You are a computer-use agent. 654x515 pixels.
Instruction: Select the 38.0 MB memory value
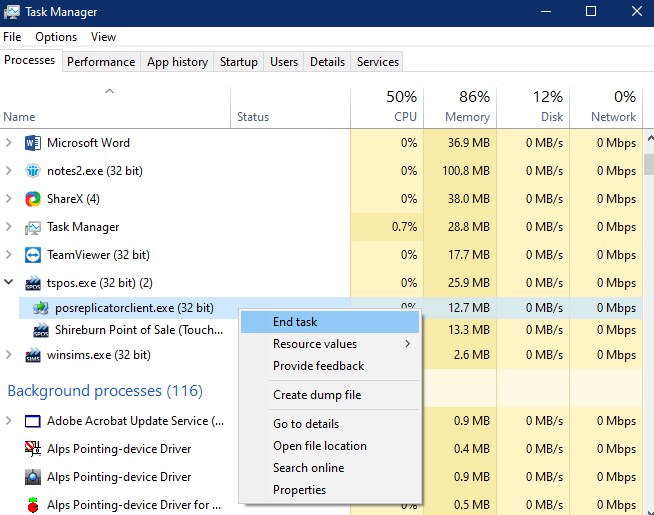[x=469, y=199]
